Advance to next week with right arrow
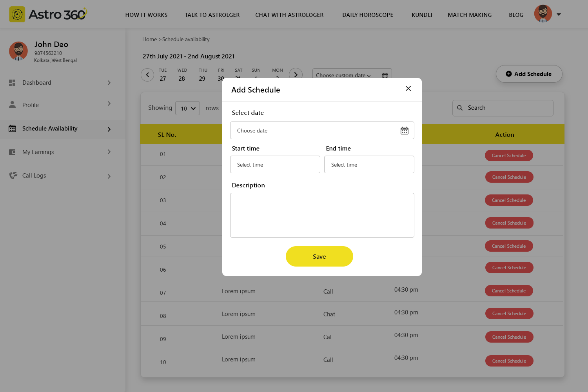Image resolution: width=588 pixels, height=392 pixels. [x=296, y=74]
